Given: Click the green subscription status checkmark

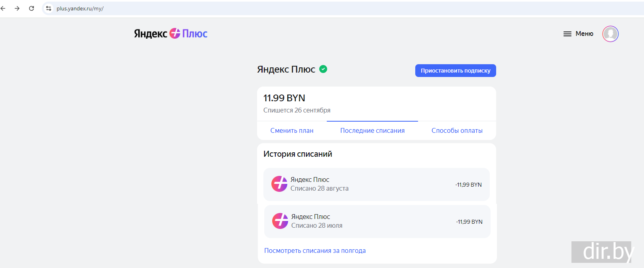Looking at the screenshot, I should 323,69.
